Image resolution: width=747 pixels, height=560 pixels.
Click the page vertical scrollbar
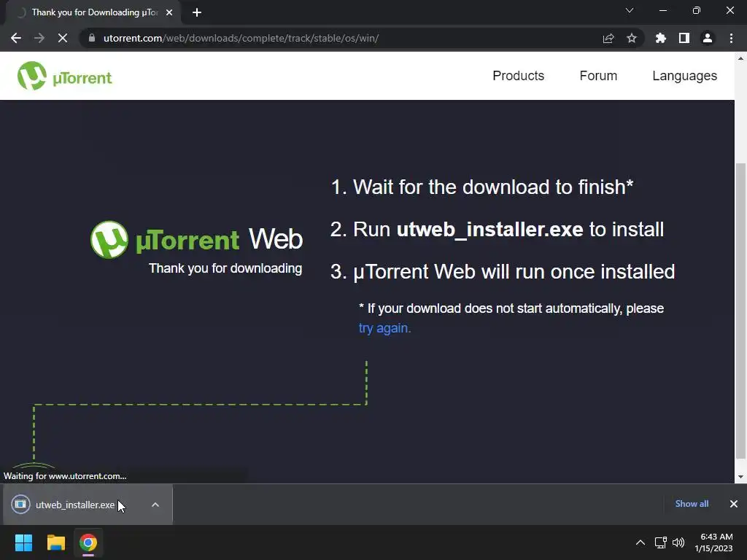[x=740, y=311]
